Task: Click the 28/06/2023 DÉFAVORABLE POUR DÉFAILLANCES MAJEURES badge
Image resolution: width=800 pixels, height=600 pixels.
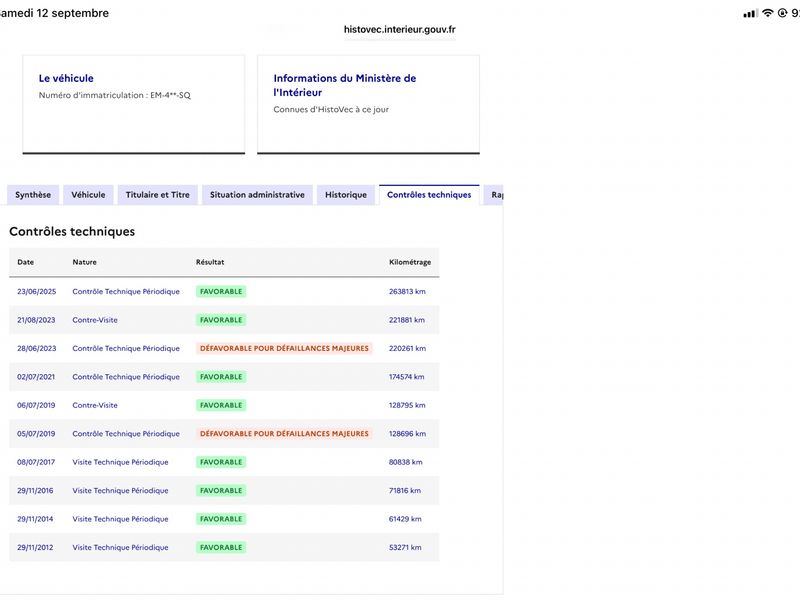Action: pos(284,348)
